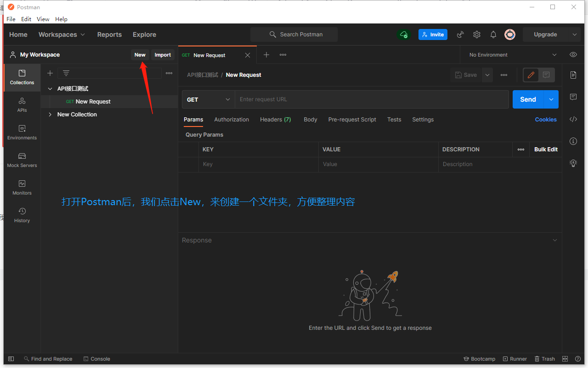Click the Enter request URL field
Viewport: 588px width, 368px height.
coord(372,99)
